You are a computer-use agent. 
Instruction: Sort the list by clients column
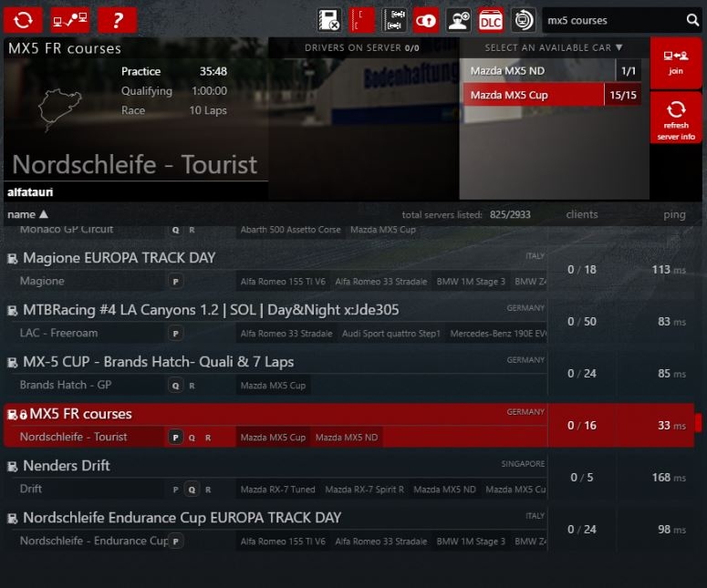(x=582, y=214)
